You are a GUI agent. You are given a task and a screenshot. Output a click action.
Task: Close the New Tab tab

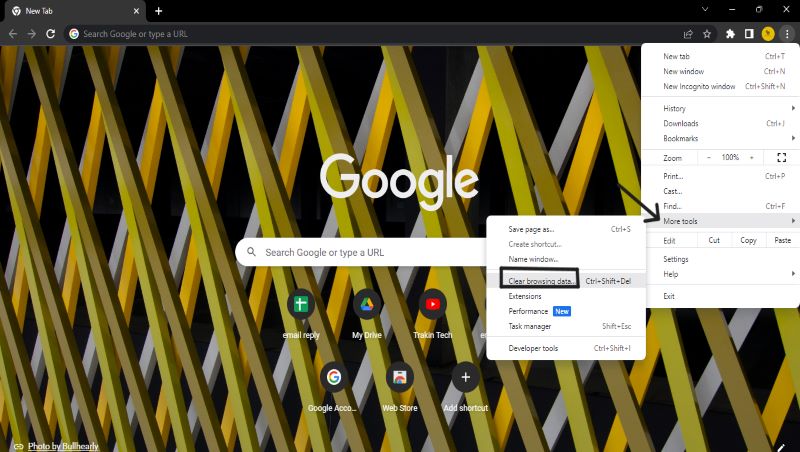pos(136,11)
